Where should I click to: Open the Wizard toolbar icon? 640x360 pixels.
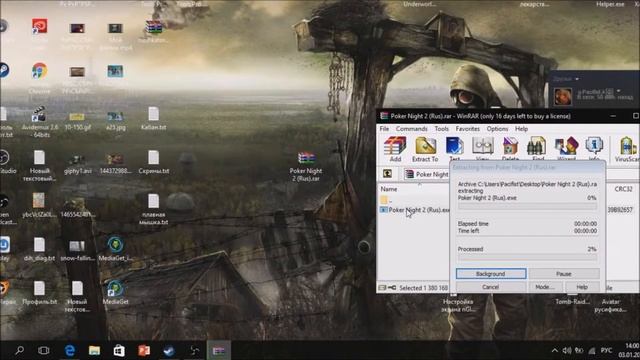coord(566,149)
